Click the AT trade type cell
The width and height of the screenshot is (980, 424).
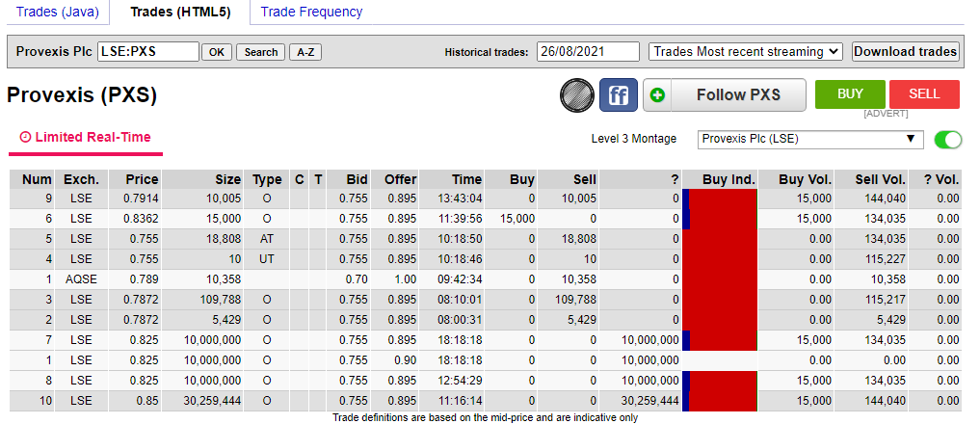tap(267, 239)
